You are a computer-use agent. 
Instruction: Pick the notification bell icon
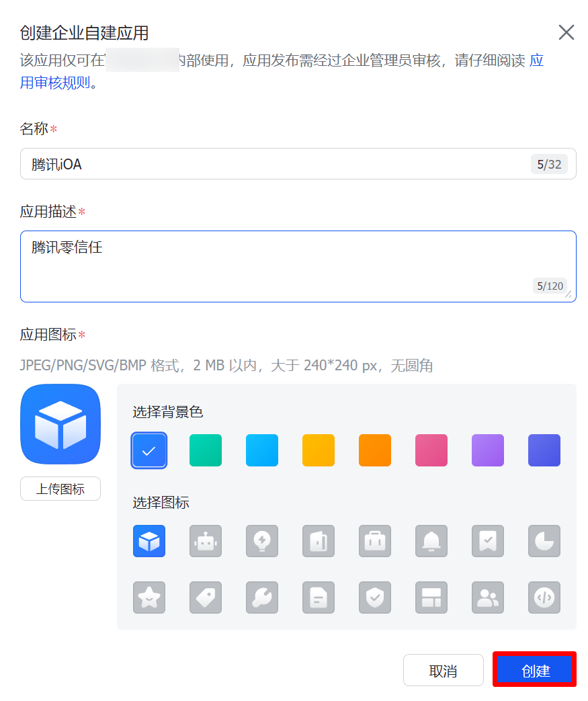pos(431,541)
